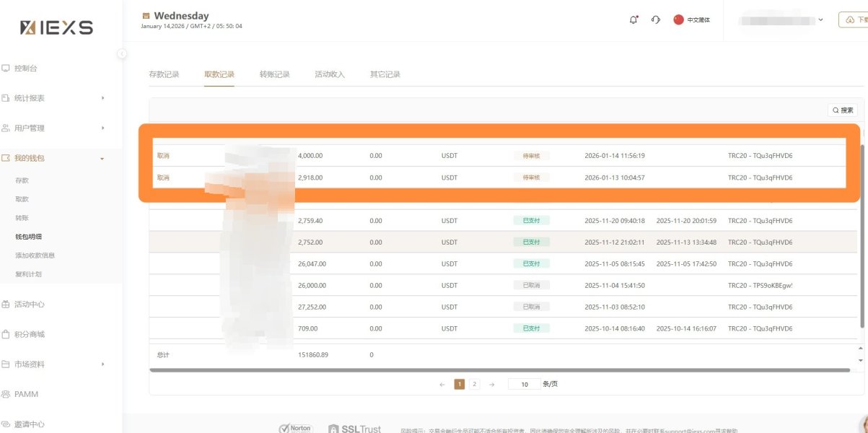Image resolution: width=868 pixels, height=433 pixels.
Task: Switch to 转账记录 tab
Action: (x=275, y=74)
